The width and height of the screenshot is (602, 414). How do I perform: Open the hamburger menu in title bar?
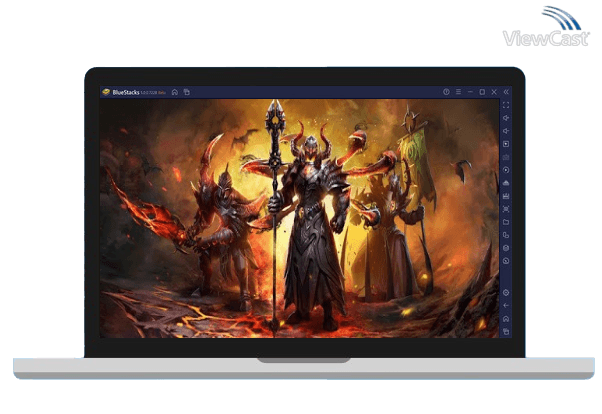[x=458, y=92]
